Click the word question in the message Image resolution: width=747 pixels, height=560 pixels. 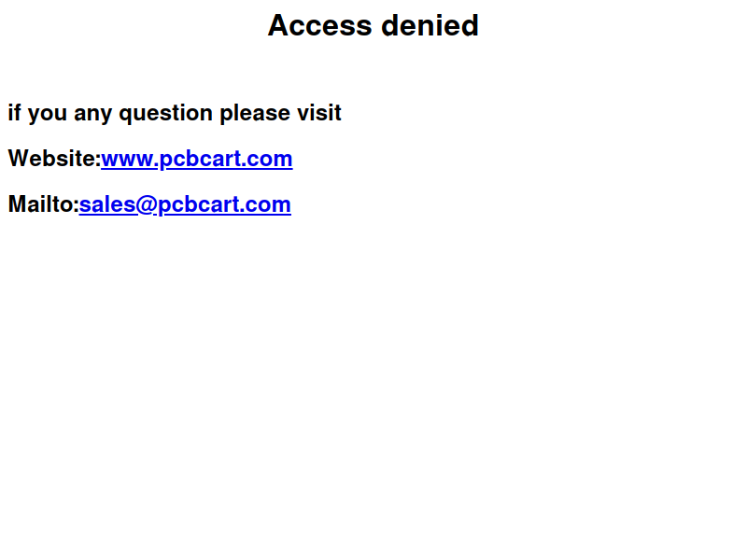[166, 114]
